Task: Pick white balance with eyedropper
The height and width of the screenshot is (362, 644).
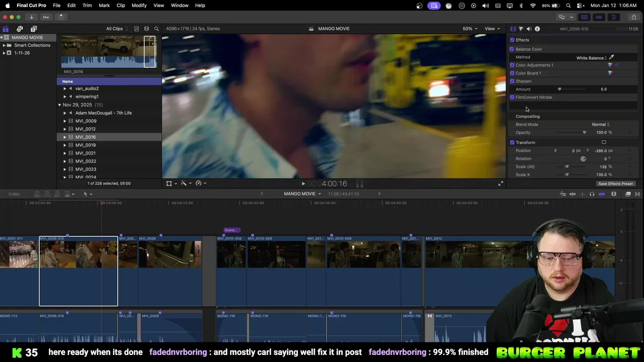Action: click(x=611, y=57)
